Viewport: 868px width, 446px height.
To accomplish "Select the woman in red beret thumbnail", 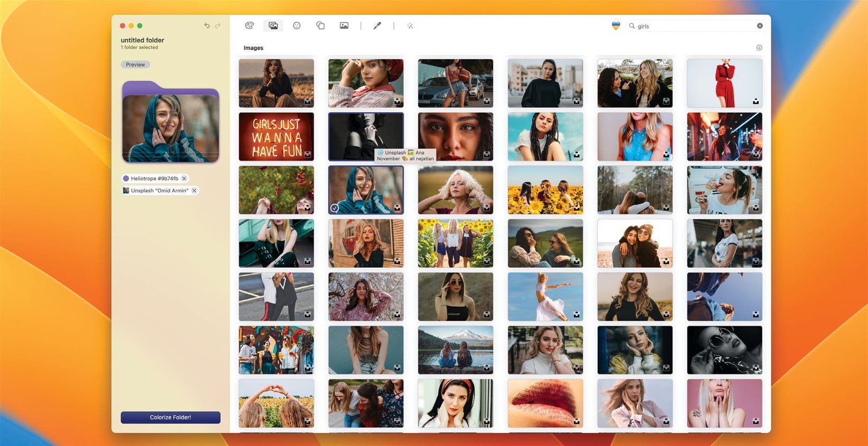I will [x=366, y=83].
